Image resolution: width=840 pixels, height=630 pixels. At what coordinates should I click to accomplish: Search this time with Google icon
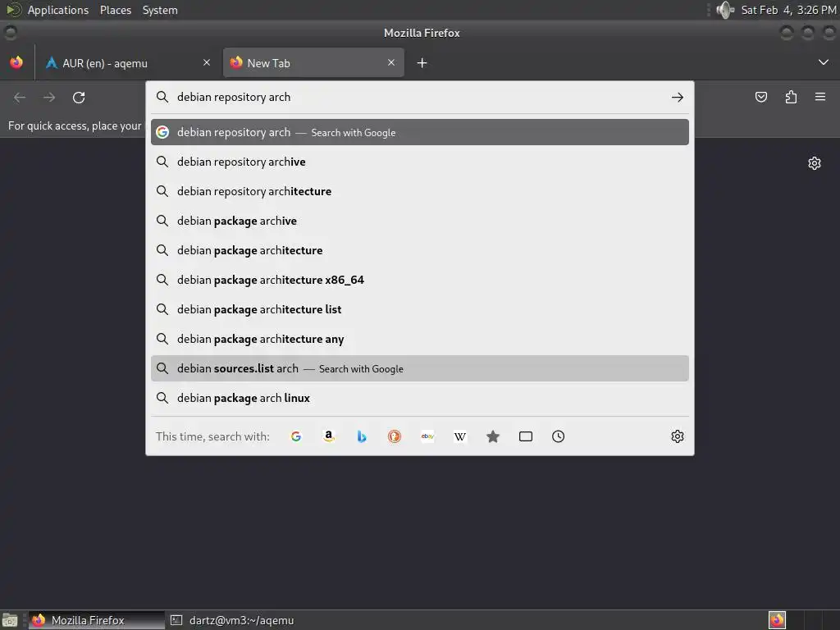pos(295,436)
